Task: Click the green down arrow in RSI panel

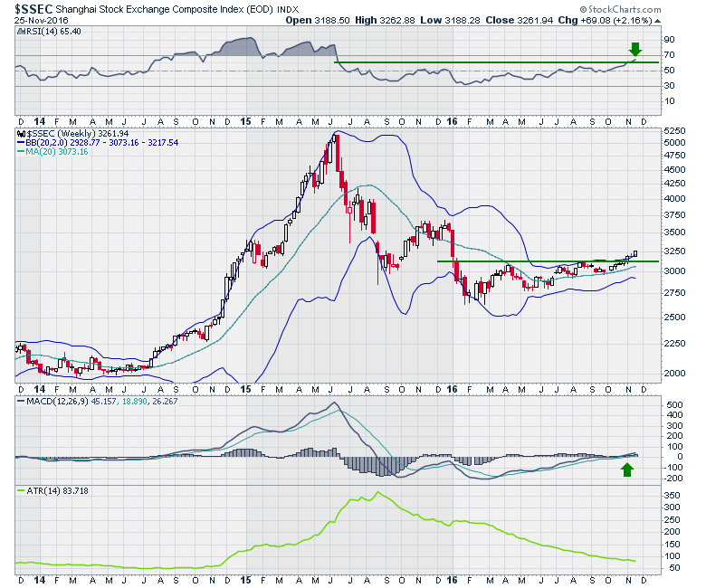Action: (x=635, y=49)
